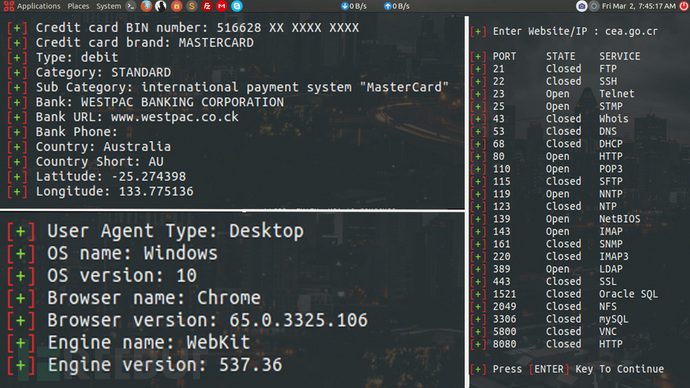Click the www.westpac.co.ck bank URL text
The width and height of the screenshot is (690, 388).
(x=175, y=117)
